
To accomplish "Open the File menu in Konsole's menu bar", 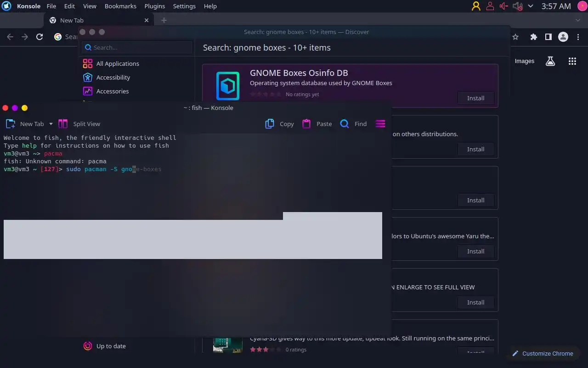I will (51, 6).
